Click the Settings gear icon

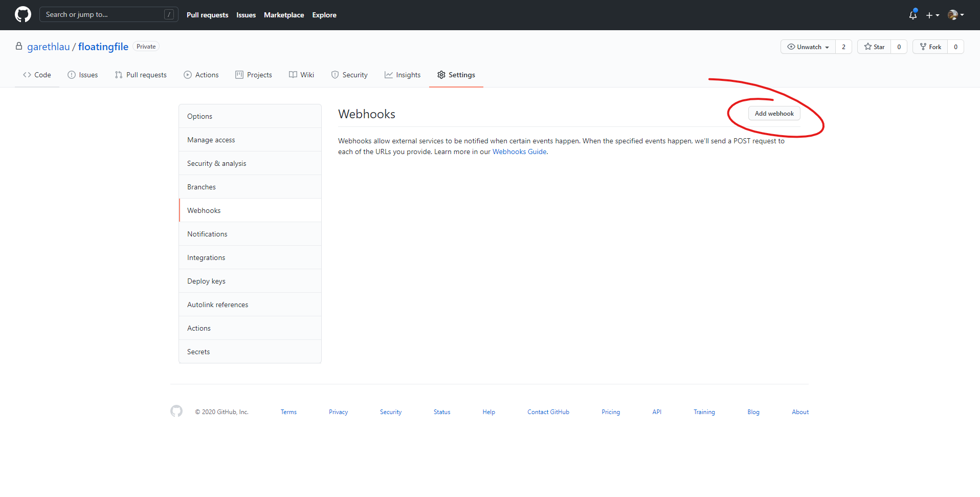click(x=441, y=75)
